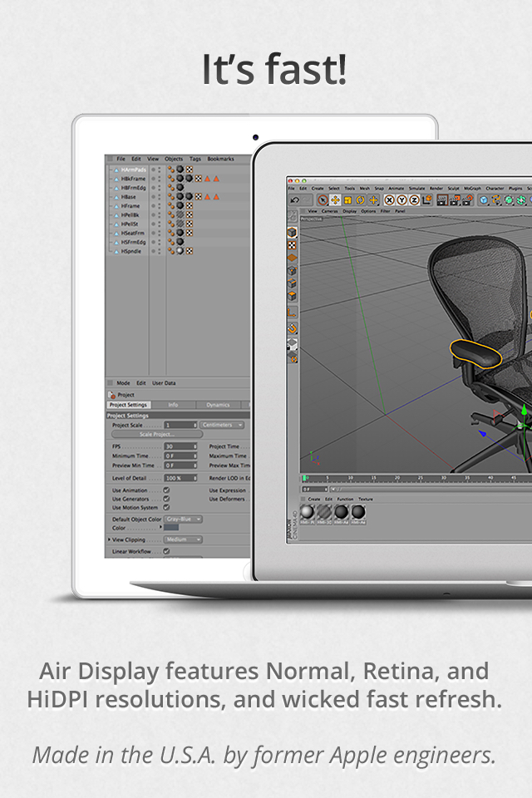Select the Texture mode checkerboard icon
This screenshot has height=798, width=532.
293,245
